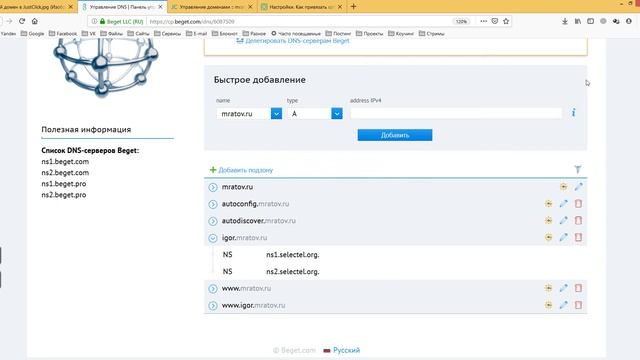
Task: Switch to the 'Настройки. Как привязать' tab
Action: pos(301,7)
